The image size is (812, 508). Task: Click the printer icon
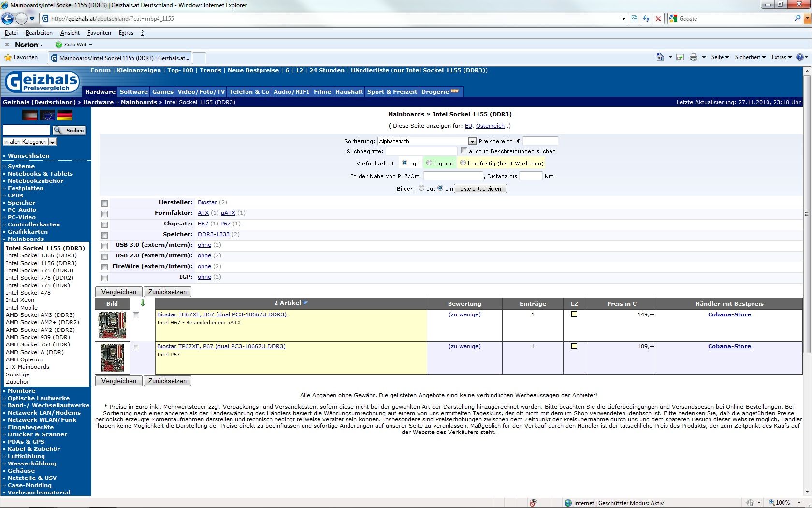tap(694, 57)
